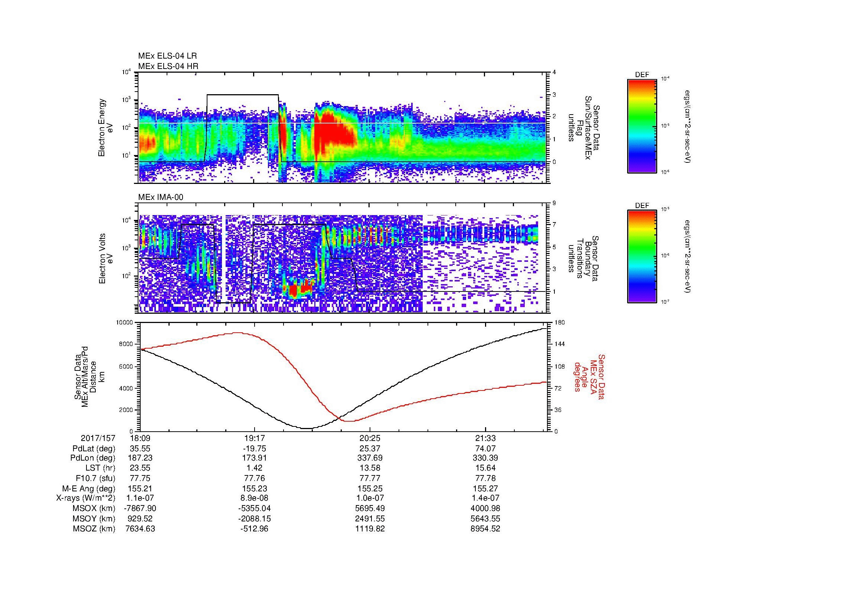The height and width of the screenshot is (613, 868).
Task: Click the time tick label '18:09'
Action: point(140,438)
